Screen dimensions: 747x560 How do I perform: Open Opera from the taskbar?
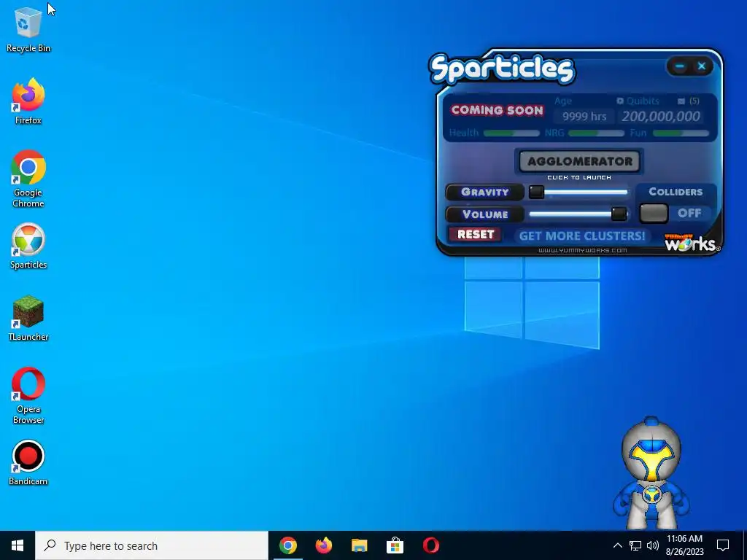[x=430, y=545]
